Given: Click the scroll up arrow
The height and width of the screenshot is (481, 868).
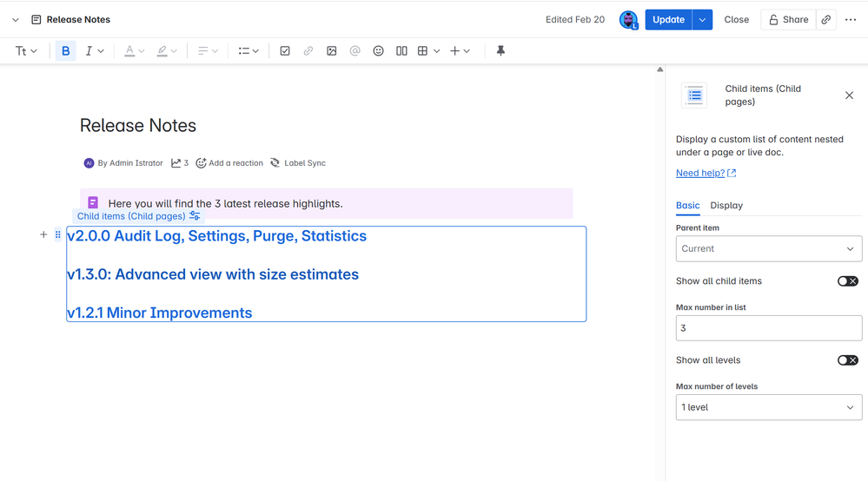Looking at the screenshot, I should pyautogui.click(x=659, y=69).
